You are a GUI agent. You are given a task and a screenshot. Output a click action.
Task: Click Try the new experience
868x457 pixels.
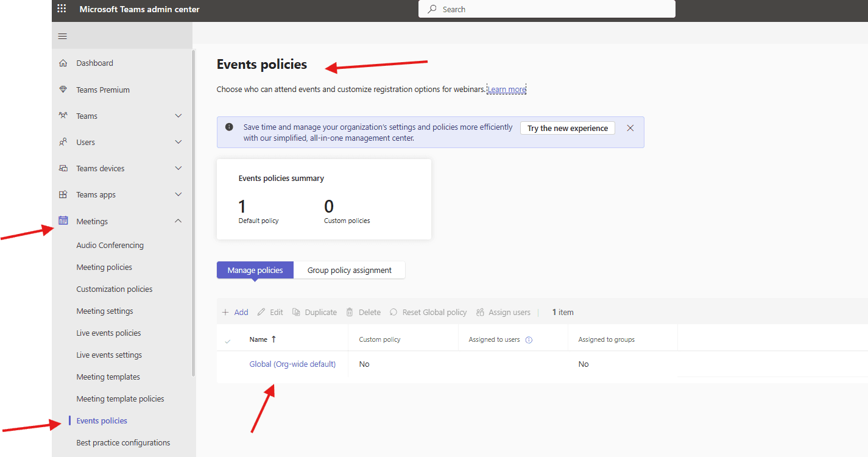567,128
